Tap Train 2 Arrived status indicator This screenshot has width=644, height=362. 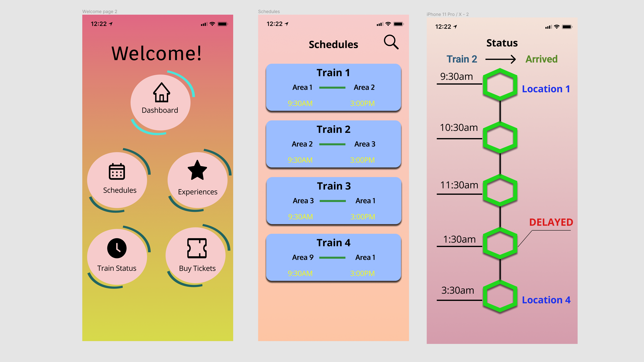[540, 58]
